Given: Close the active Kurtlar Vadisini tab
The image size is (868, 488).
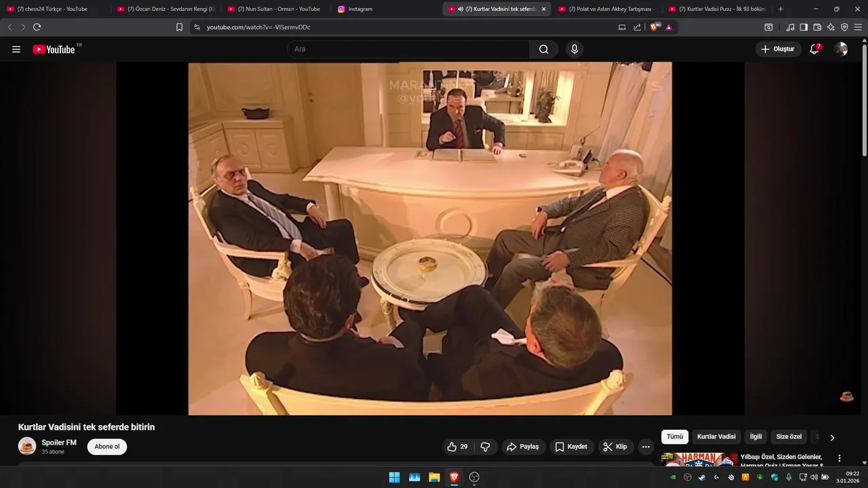Looking at the screenshot, I should (543, 9).
